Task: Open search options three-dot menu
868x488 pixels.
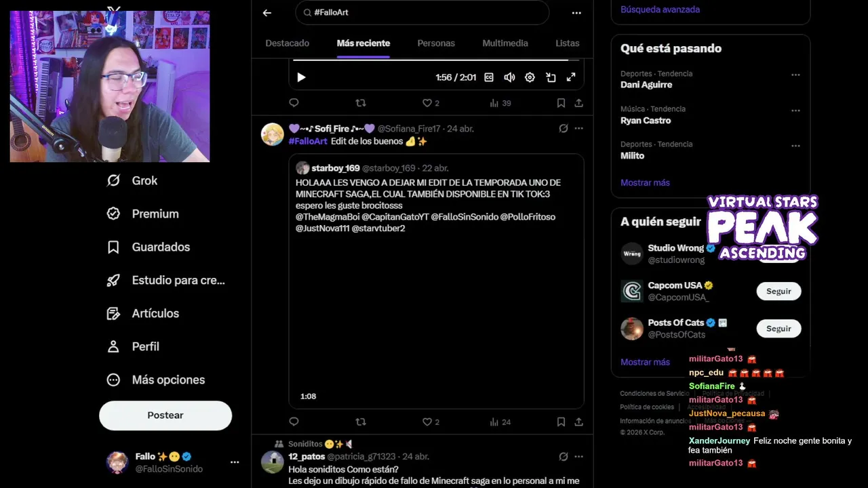Action: click(x=576, y=12)
